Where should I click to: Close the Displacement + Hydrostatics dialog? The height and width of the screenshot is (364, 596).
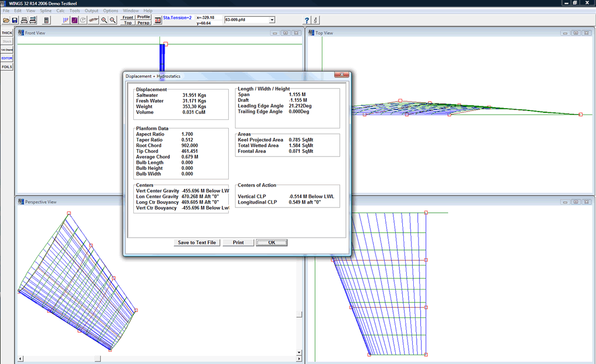click(341, 76)
